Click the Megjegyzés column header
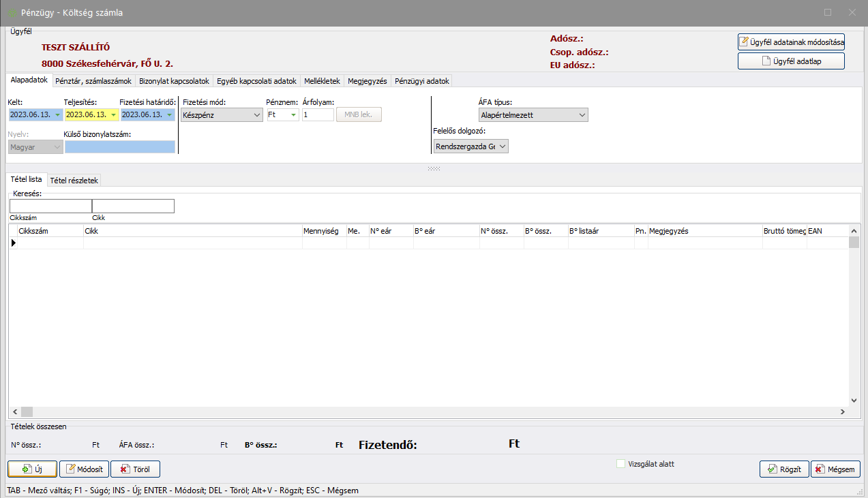 click(704, 231)
